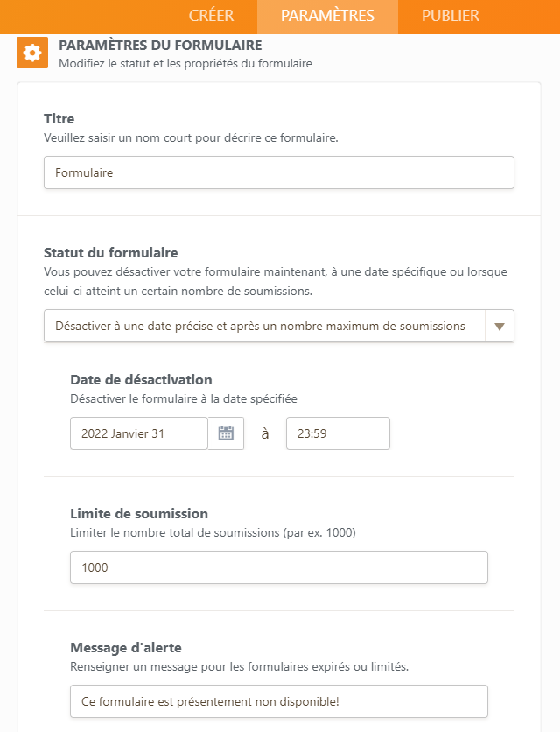Image resolution: width=560 pixels, height=732 pixels.
Task: Select the PARAMÈTRES tab
Action: [327, 16]
